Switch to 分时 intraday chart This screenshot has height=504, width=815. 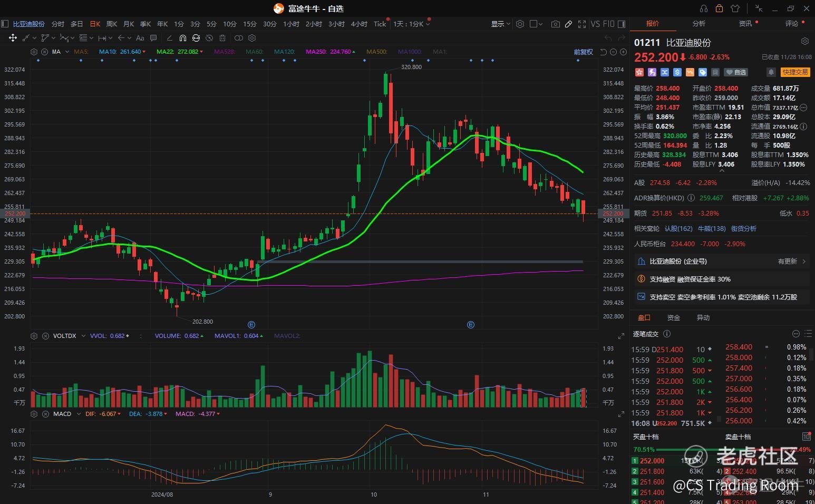point(58,24)
